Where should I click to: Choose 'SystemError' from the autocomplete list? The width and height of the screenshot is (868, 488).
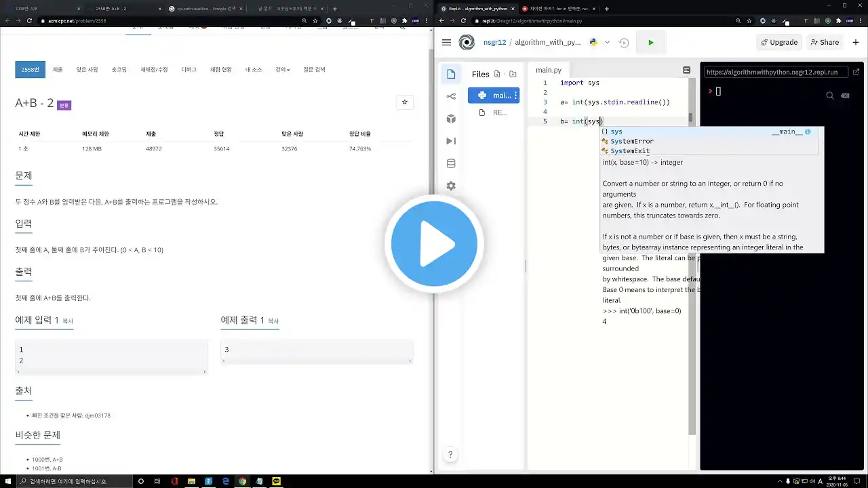pyautogui.click(x=709, y=141)
